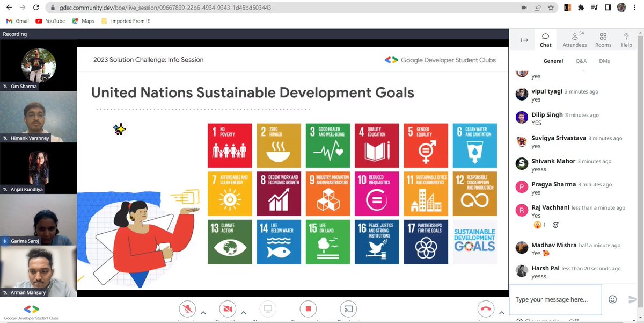Open the Gmail bookmark
The image size is (644, 323).
pyautogui.click(x=17, y=21)
